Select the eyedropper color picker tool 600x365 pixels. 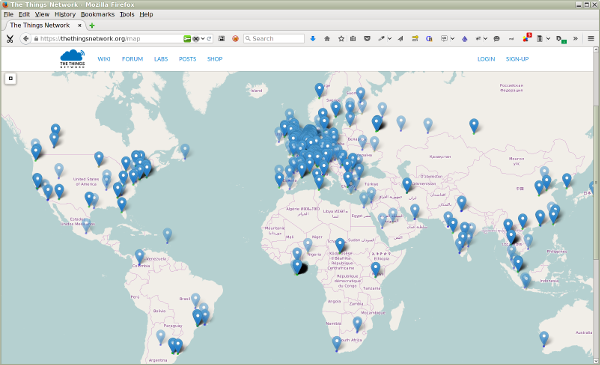click(x=381, y=39)
